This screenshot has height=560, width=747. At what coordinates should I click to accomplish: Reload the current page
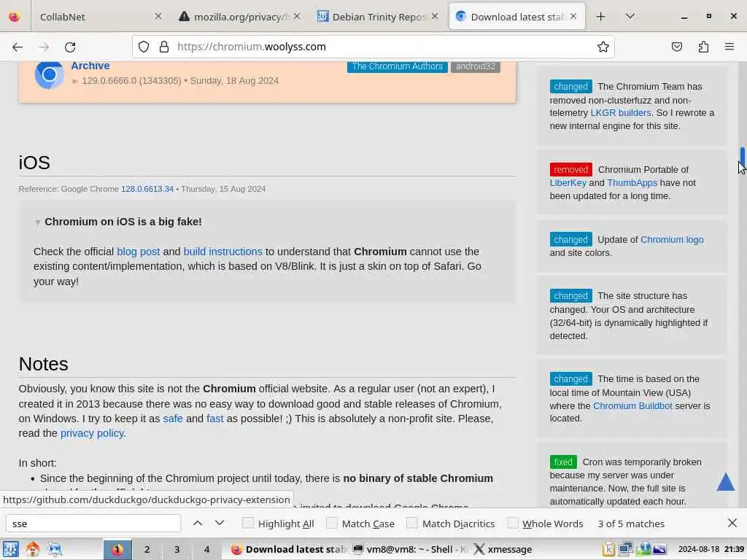click(x=70, y=47)
